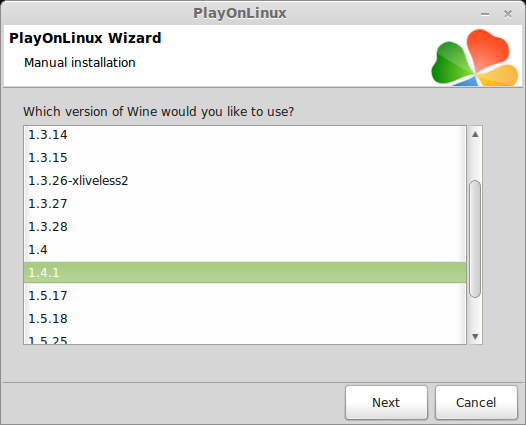The image size is (526, 425).
Task: Click scrollbar track below the thumb
Action: (475, 313)
